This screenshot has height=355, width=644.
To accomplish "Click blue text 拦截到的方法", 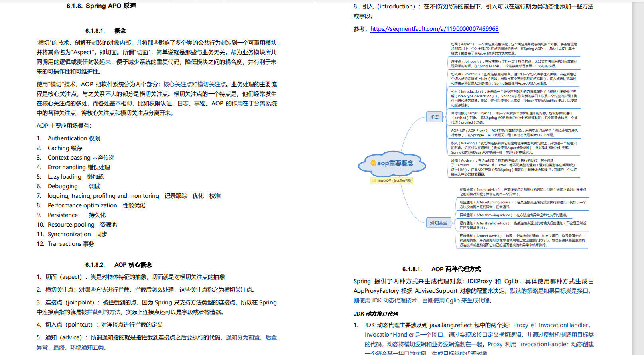I will tap(104, 312).
